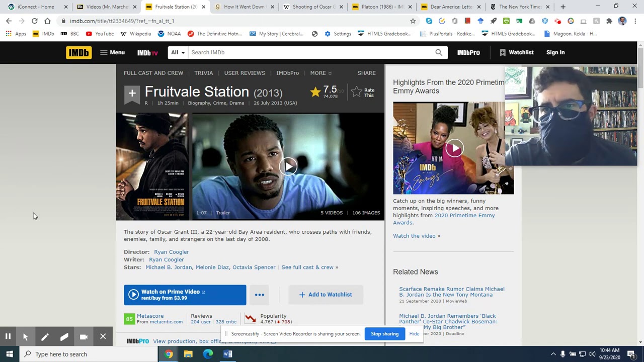The image size is (644, 362).
Task: Open Watchlist in the IMDb header
Action: [x=516, y=52]
